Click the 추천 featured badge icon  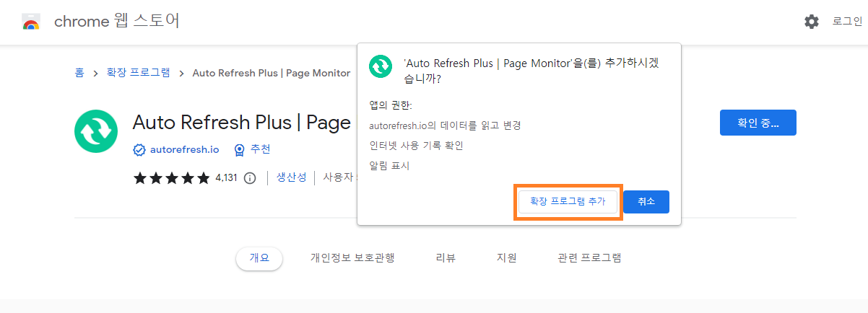click(239, 150)
